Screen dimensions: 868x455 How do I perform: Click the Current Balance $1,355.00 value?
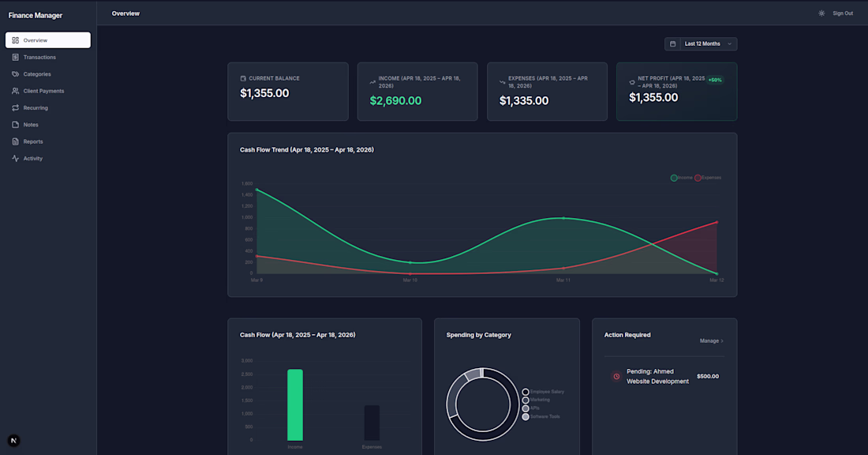[x=264, y=93]
